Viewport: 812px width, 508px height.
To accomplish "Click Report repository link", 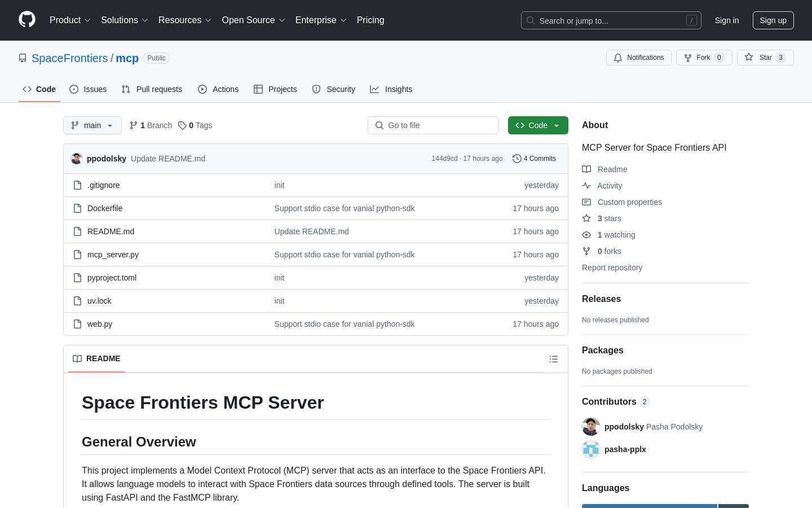I will [612, 268].
